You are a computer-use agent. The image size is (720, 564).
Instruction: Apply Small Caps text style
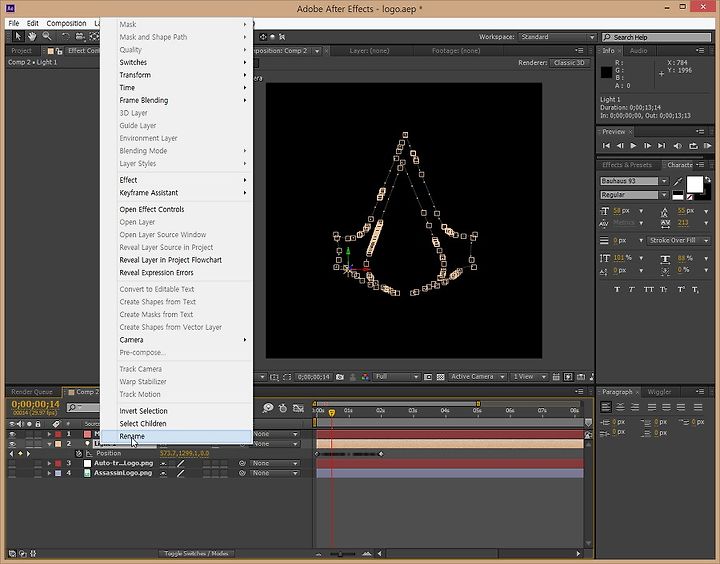coord(664,289)
